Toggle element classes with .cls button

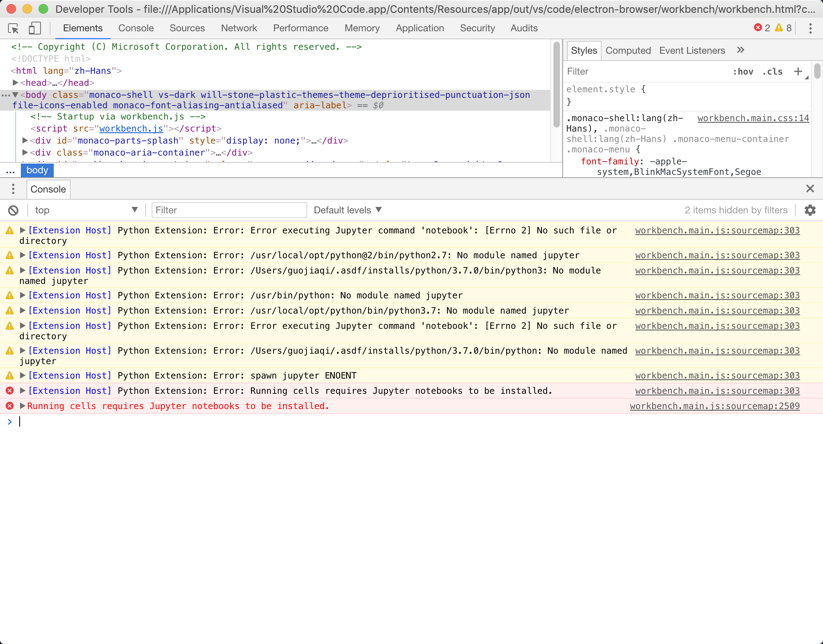pos(772,71)
